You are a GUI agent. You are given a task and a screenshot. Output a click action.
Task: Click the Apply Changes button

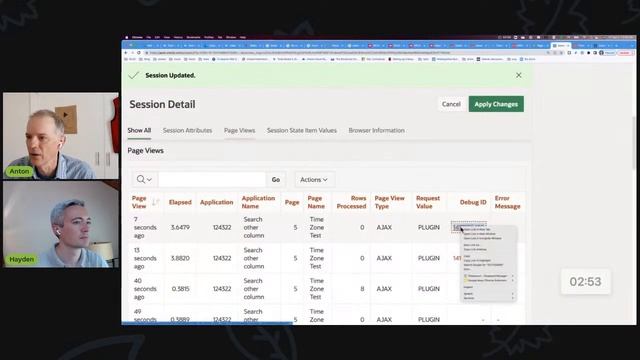496,104
